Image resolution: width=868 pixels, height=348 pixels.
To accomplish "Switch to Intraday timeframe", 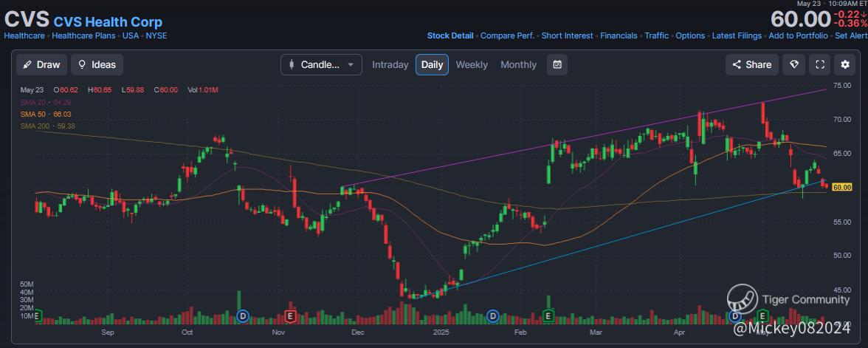I will tap(390, 65).
